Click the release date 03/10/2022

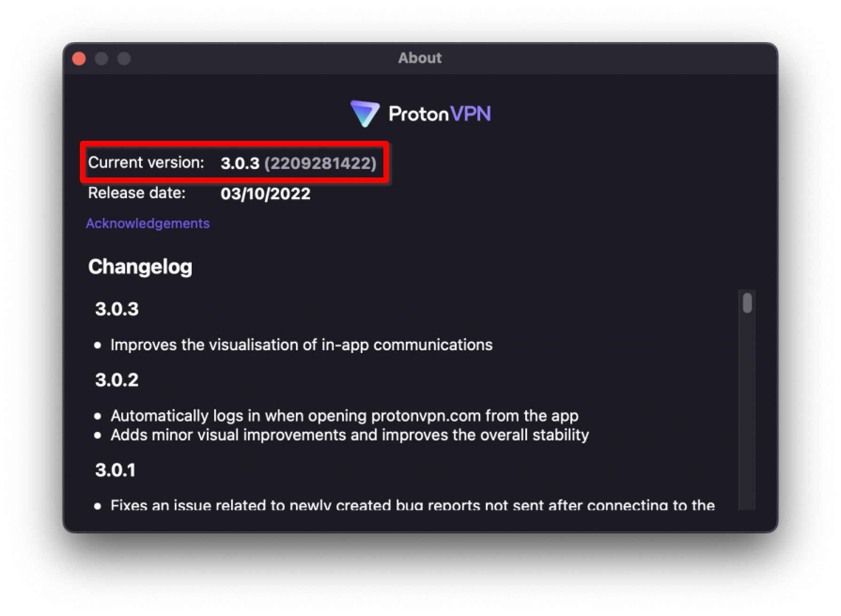pyautogui.click(x=265, y=193)
